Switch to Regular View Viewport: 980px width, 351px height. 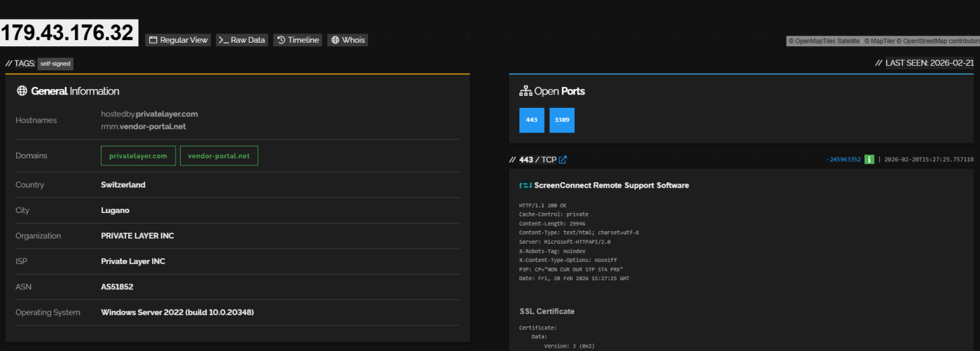click(178, 40)
